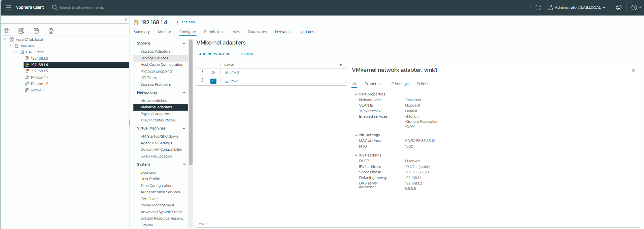The height and width of the screenshot is (229, 644).
Task: Click the search in all environments field
Action: [81, 7]
